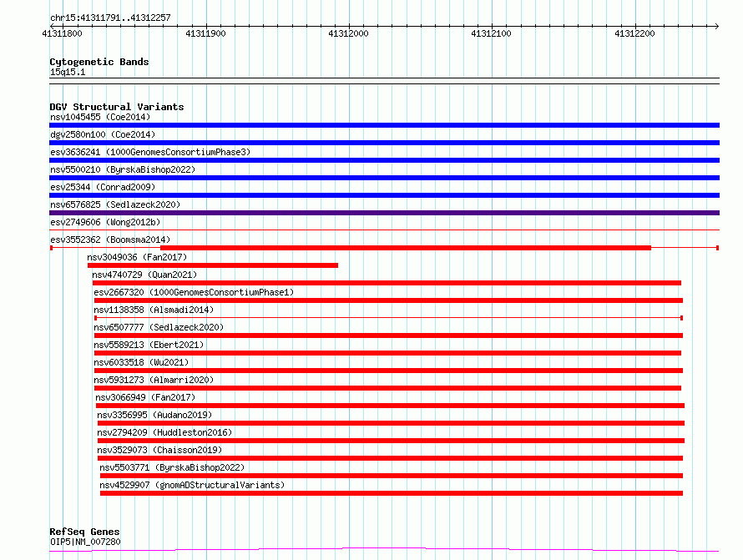Click the 41312000 ruler coordinate
This screenshot has width=743, height=560.
(348, 33)
